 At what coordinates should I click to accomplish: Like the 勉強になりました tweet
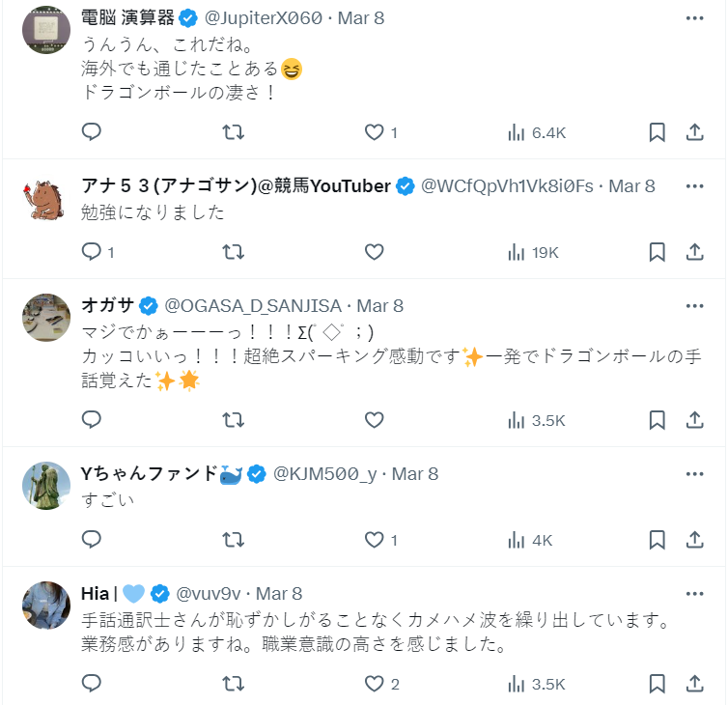[x=375, y=252]
